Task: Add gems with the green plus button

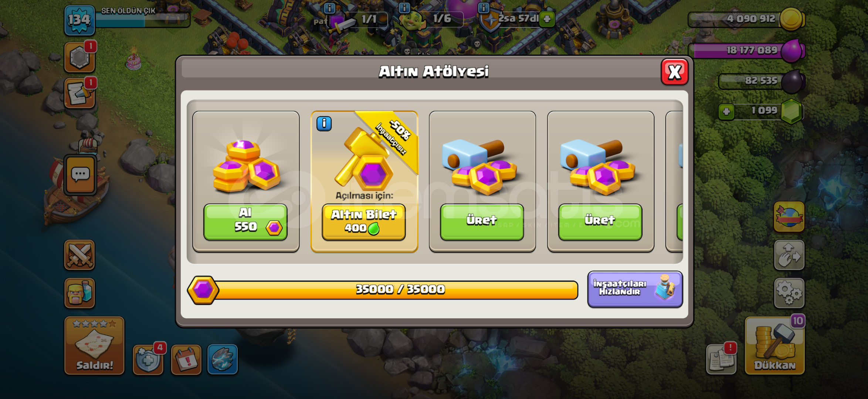Action: pos(726,111)
